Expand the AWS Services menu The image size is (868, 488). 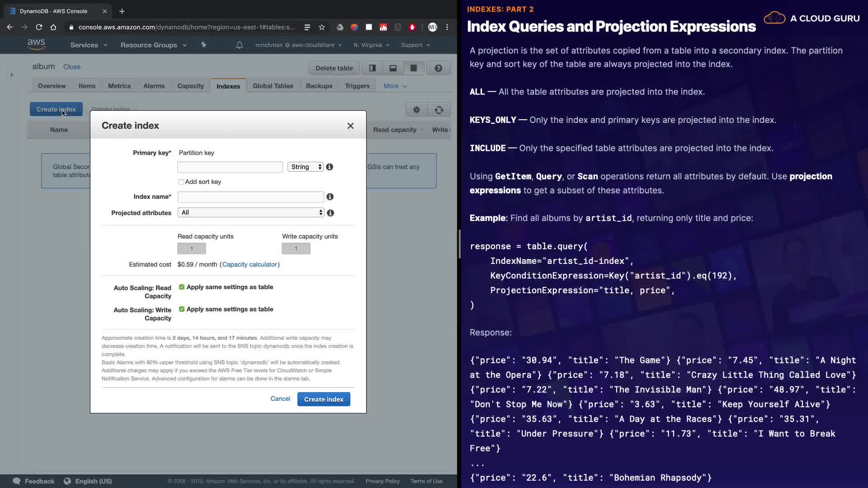click(x=89, y=45)
